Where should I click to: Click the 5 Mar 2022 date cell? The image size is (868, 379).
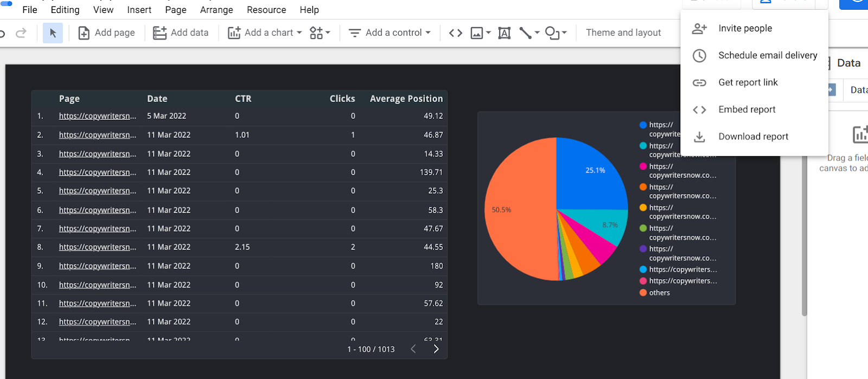point(167,116)
